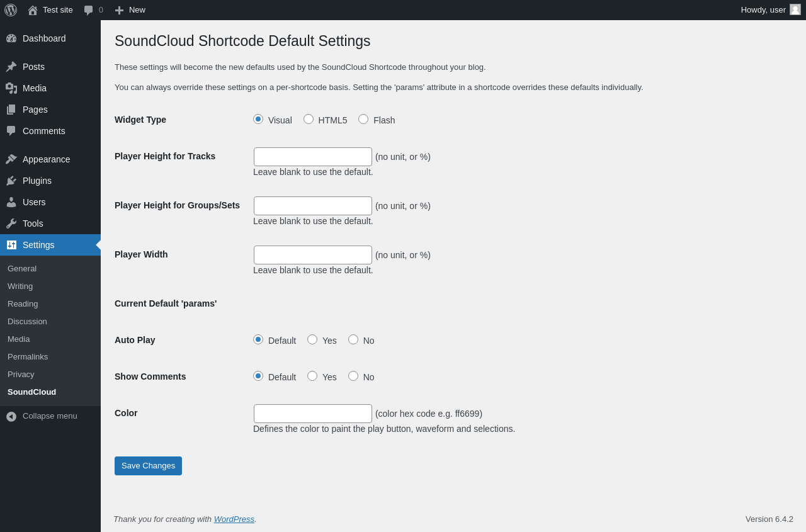Open Tools from the sidebar

[50, 224]
